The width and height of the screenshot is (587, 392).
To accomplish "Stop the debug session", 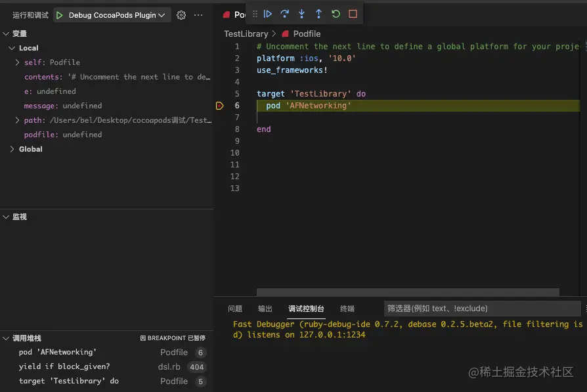I will pyautogui.click(x=353, y=14).
